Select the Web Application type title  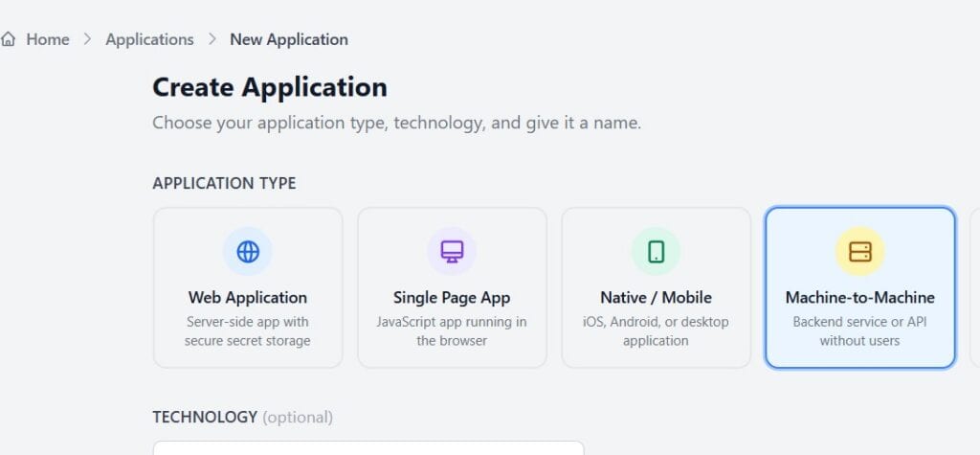click(x=248, y=297)
